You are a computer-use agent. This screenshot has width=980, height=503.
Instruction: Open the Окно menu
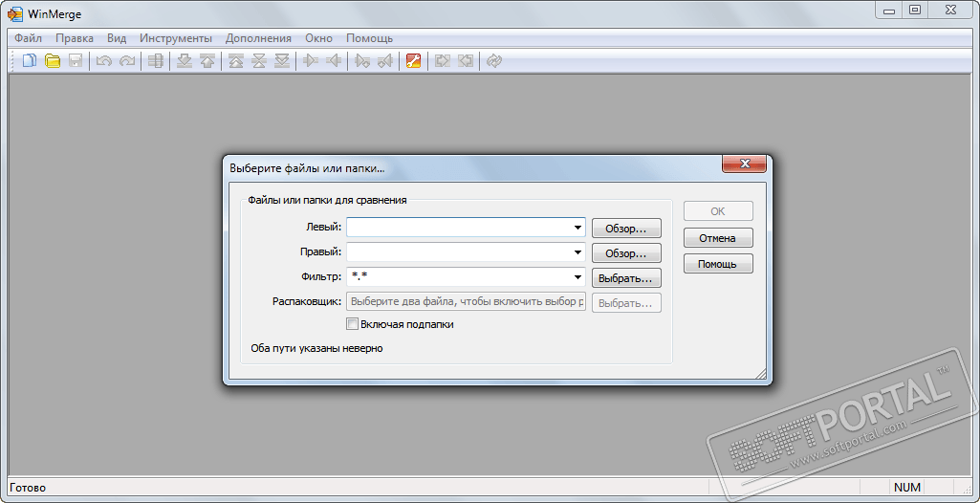pos(318,38)
